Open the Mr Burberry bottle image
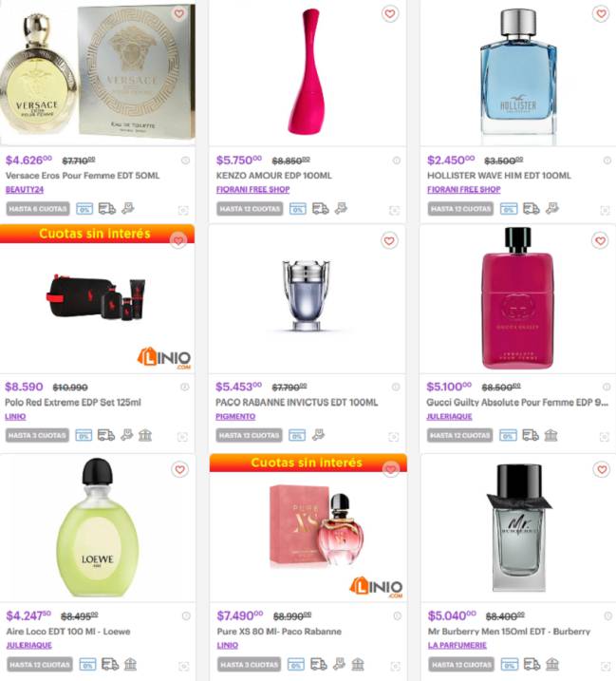Screen dimensions: 616x681 click(x=519, y=528)
